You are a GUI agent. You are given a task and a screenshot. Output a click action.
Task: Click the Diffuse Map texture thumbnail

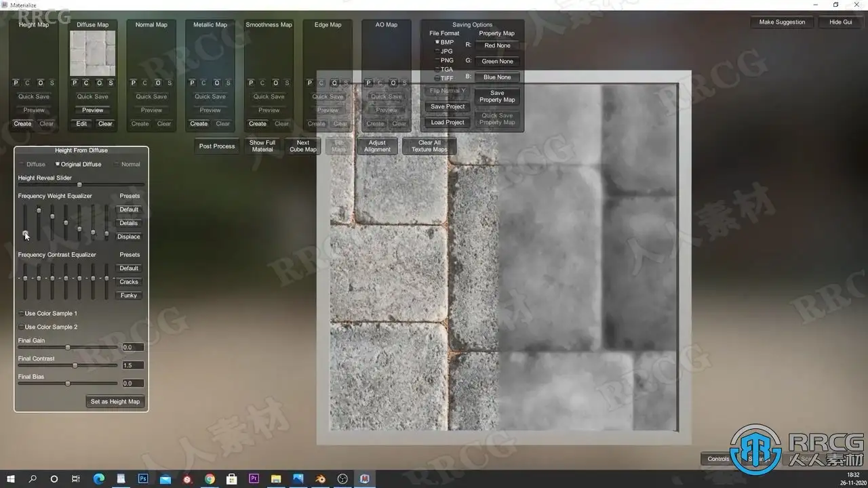(x=92, y=54)
